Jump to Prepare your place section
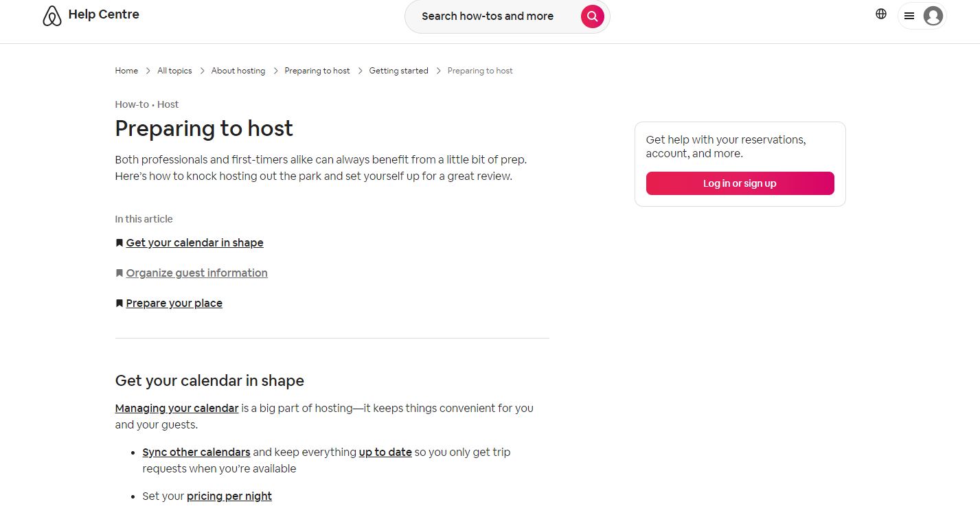 tap(174, 303)
